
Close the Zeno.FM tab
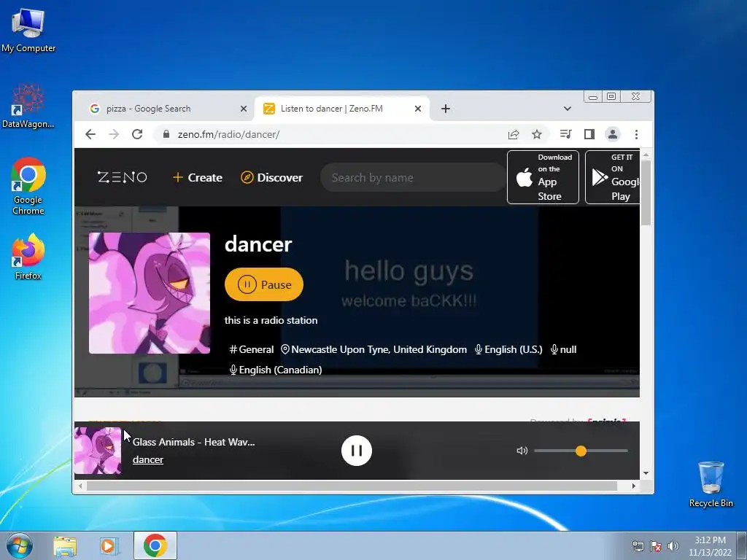click(418, 109)
